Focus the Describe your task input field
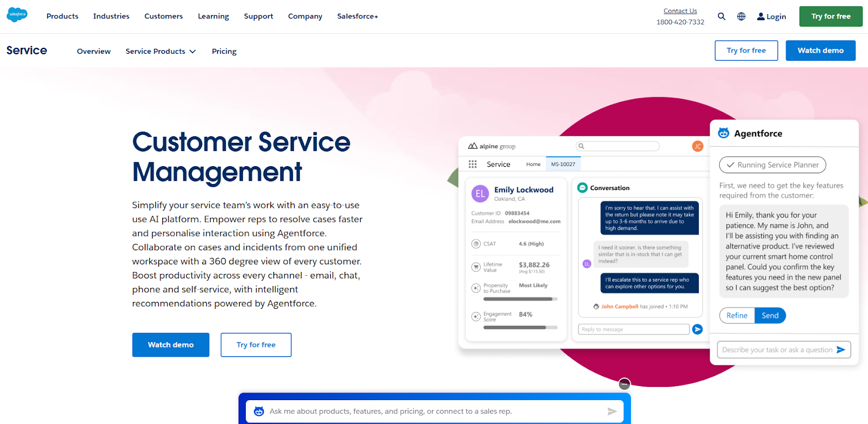 pos(784,350)
